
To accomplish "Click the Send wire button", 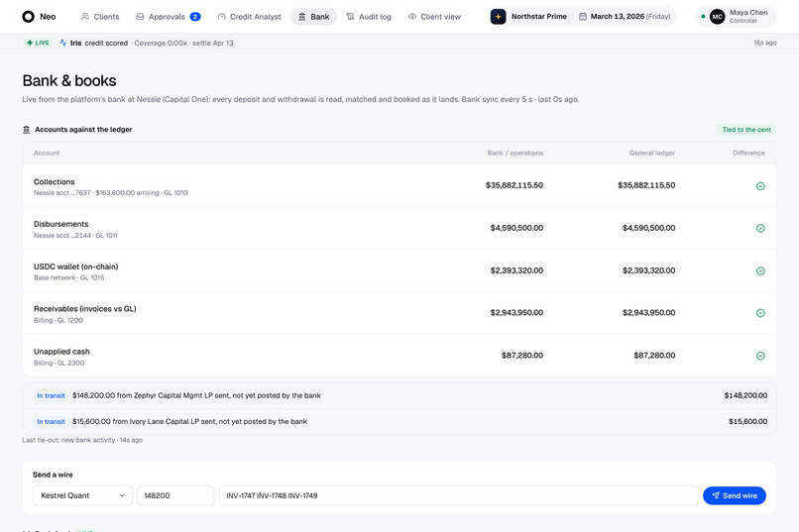I will pyautogui.click(x=735, y=495).
